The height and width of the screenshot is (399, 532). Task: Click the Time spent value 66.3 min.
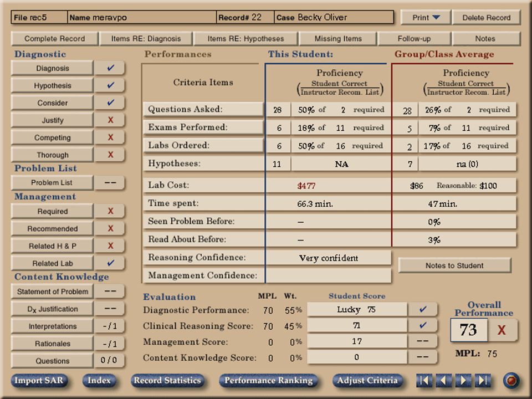pyautogui.click(x=315, y=203)
